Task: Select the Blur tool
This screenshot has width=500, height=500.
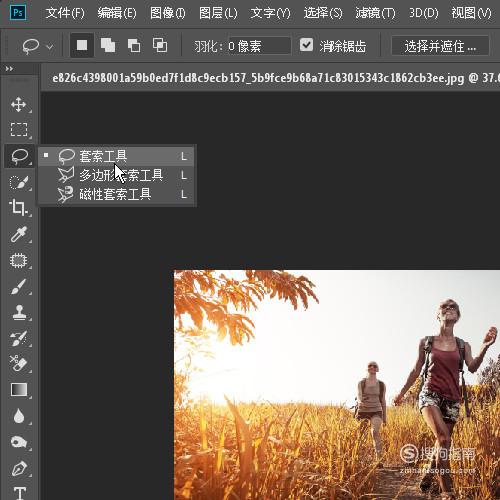Action: pos(19,416)
